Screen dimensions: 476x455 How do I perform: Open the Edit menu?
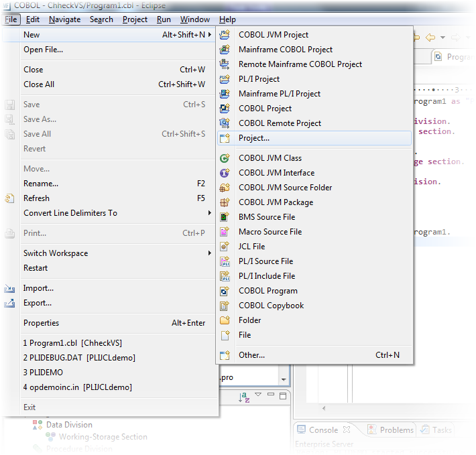pyautogui.click(x=32, y=19)
